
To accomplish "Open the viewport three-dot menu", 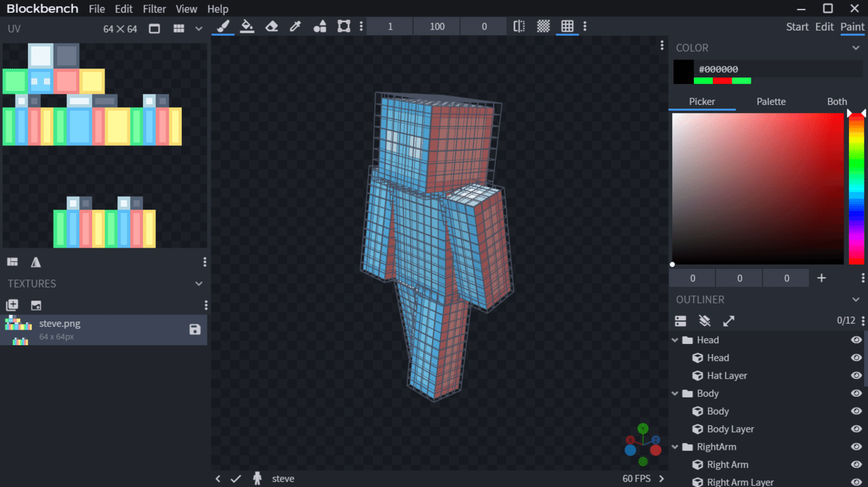I will 662,45.
